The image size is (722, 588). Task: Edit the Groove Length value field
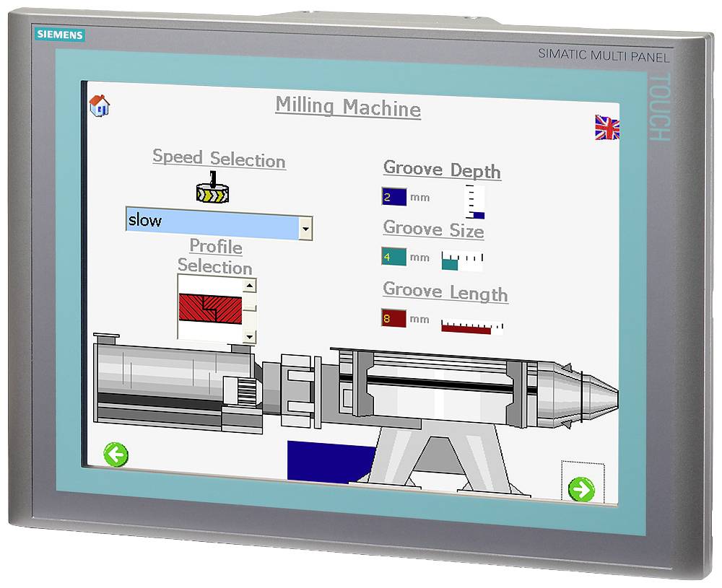393,318
